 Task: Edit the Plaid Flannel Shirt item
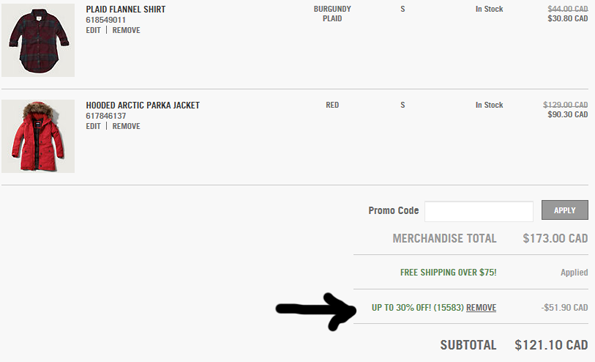(93, 30)
